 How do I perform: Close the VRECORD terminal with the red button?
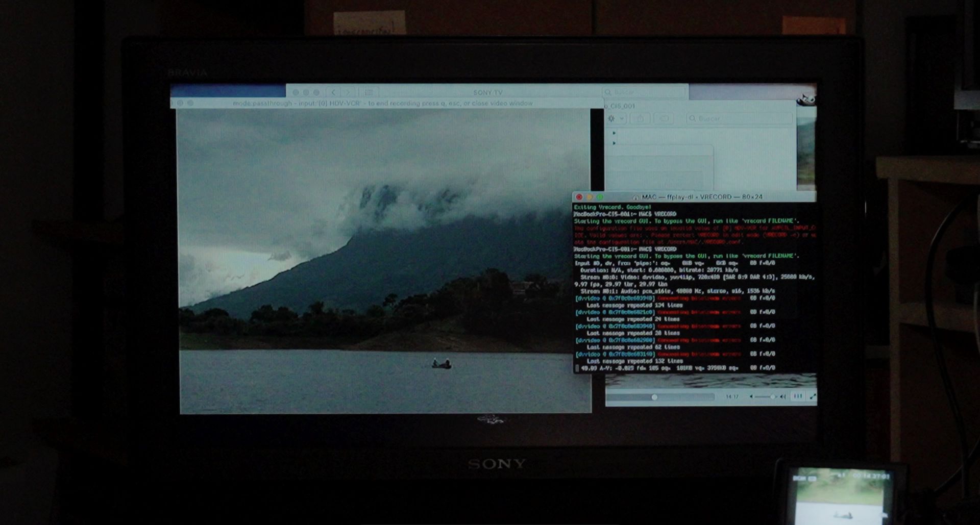click(x=579, y=197)
